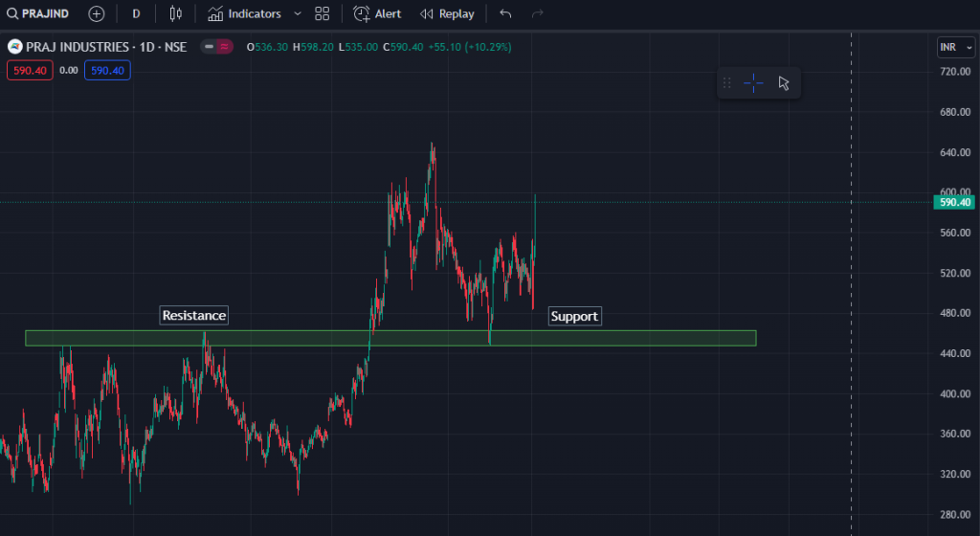Click the +55.10 (+10.29%) change value
The width and height of the screenshot is (980, 536).
(469, 47)
